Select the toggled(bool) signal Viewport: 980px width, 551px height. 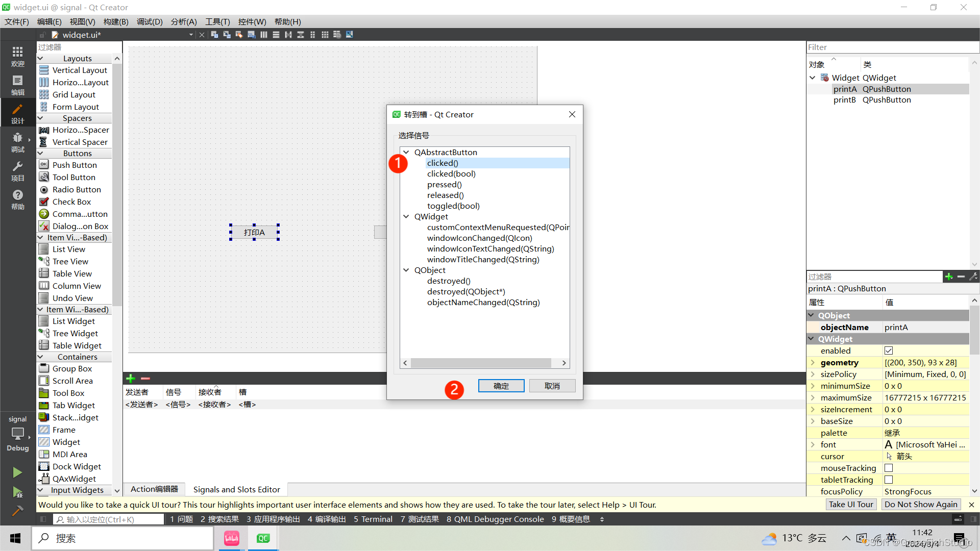click(453, 206)
